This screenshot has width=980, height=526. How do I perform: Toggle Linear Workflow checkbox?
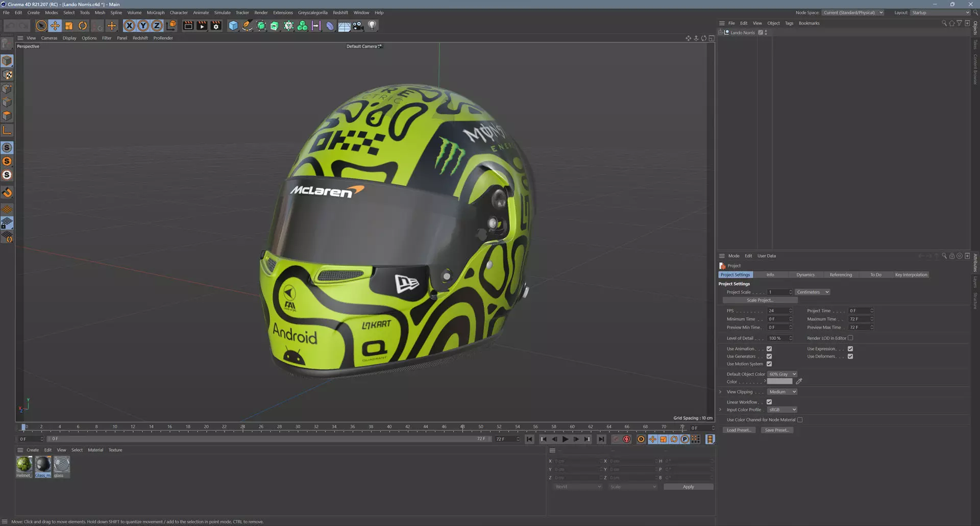point(769,402)
